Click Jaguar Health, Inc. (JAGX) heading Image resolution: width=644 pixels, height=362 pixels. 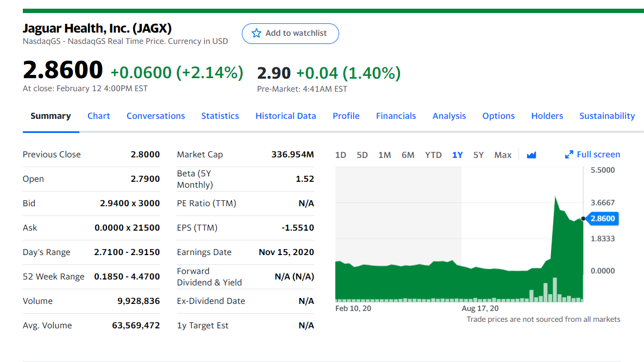click(97, 28)
